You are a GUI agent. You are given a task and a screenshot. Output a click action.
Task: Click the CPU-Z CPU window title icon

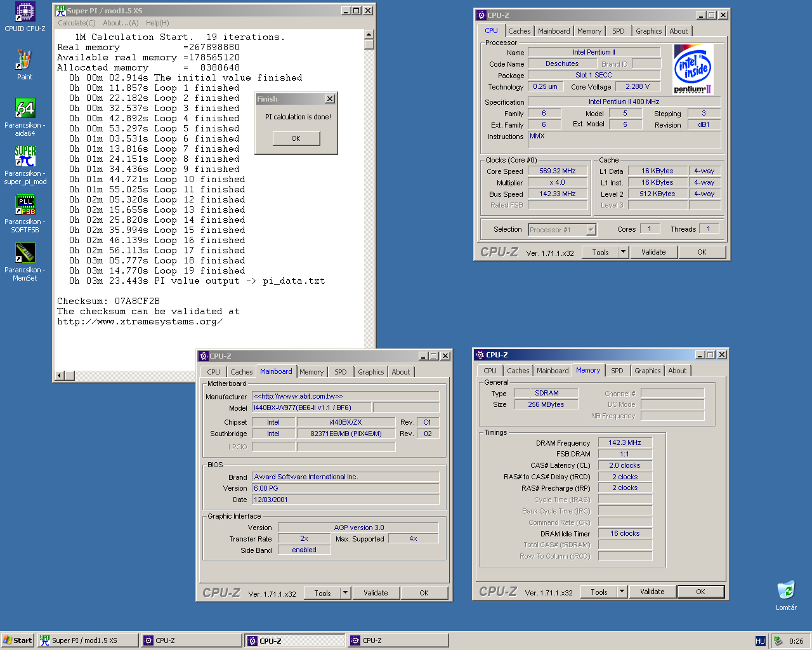(x=481, y=15)
